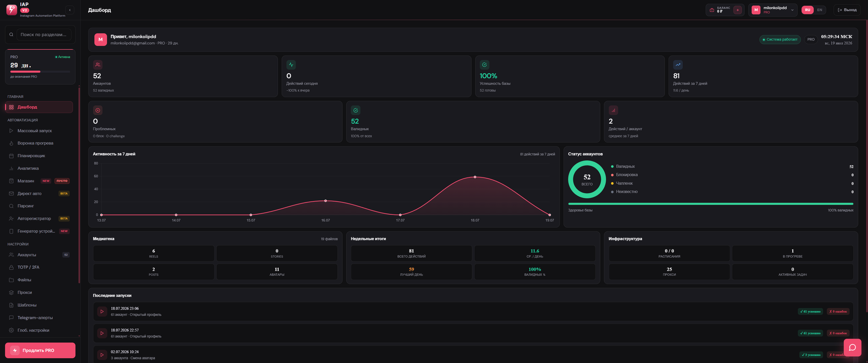Click the IAP lightning logo icon
The image size is (868, 363).
pyautogui.click(x=12, y=10)
